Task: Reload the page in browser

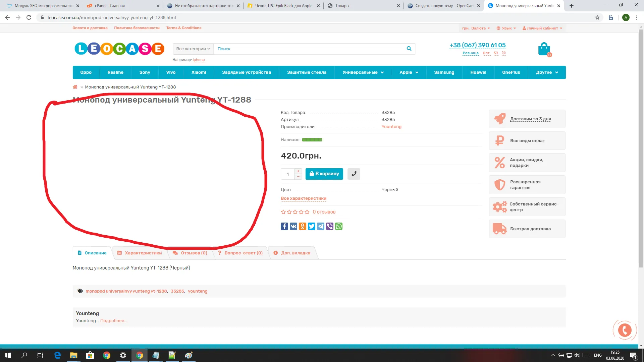Action: 29,17
